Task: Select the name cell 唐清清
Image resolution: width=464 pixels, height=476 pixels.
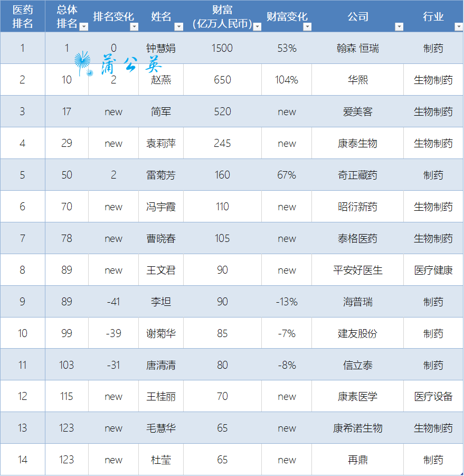Action: coord(161,365)
